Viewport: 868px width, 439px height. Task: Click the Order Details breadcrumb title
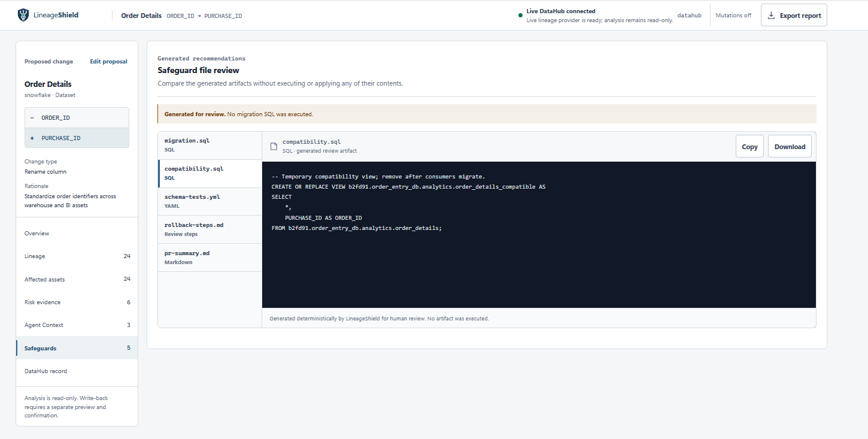141,16
